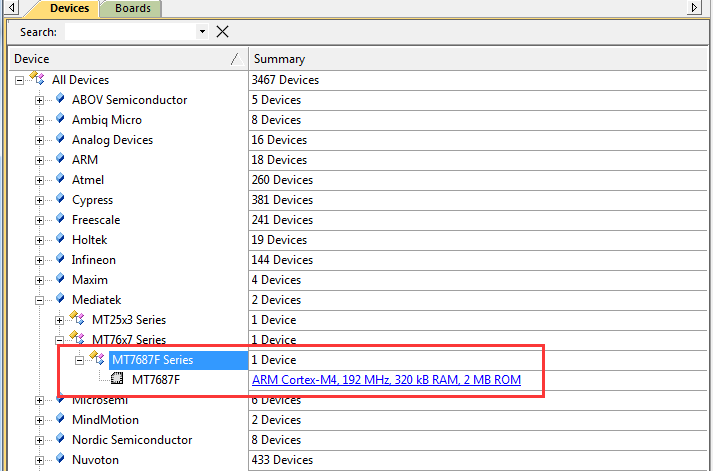
Task: Collapse the Mediatek vendor node
Action: click(40, 301)
